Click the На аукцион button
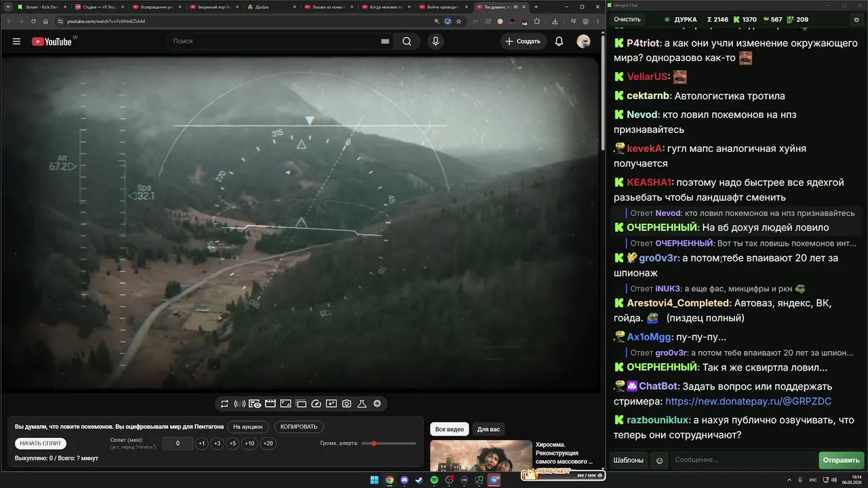This screenshot has width=868, height=488. (248, 427)
